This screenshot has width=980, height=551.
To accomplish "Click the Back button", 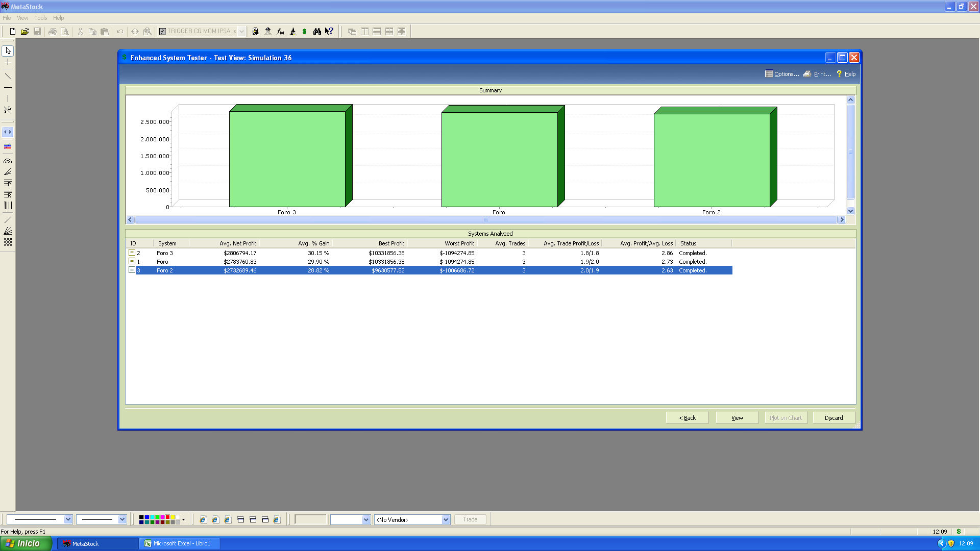I will click(687, 418).
